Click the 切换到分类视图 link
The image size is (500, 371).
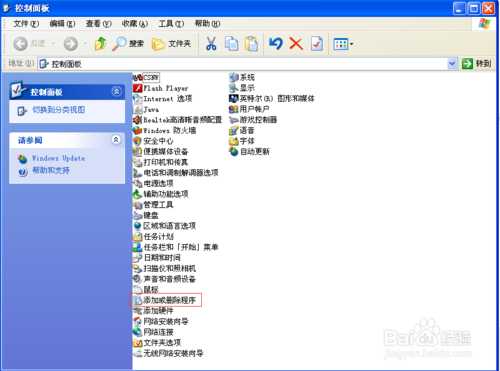coord(58,110)
